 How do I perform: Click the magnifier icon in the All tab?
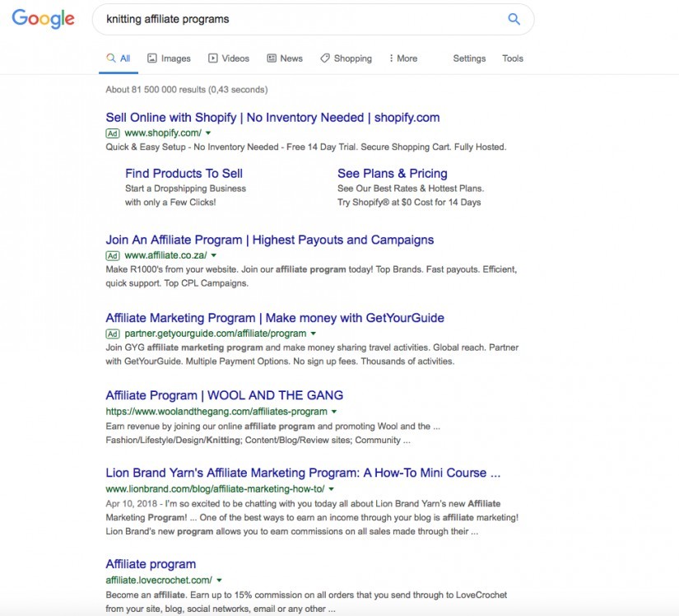[111, 58]
